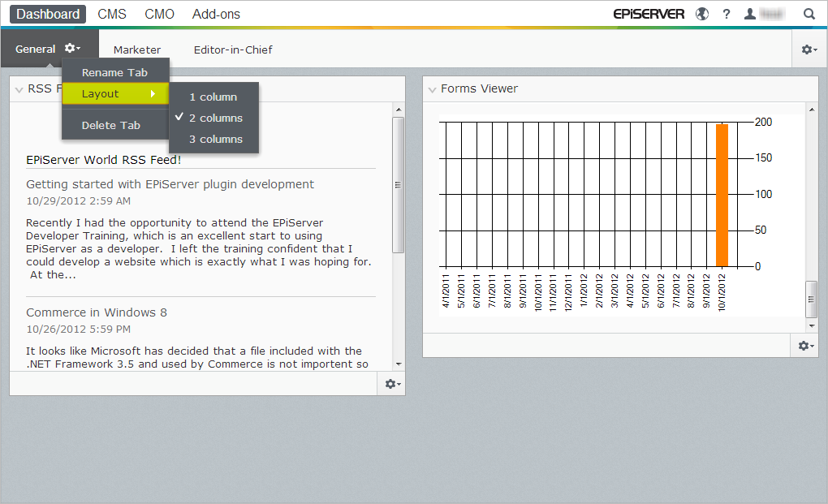
Task: Select the 2 columns layout
Action: [x=213, y=118]
